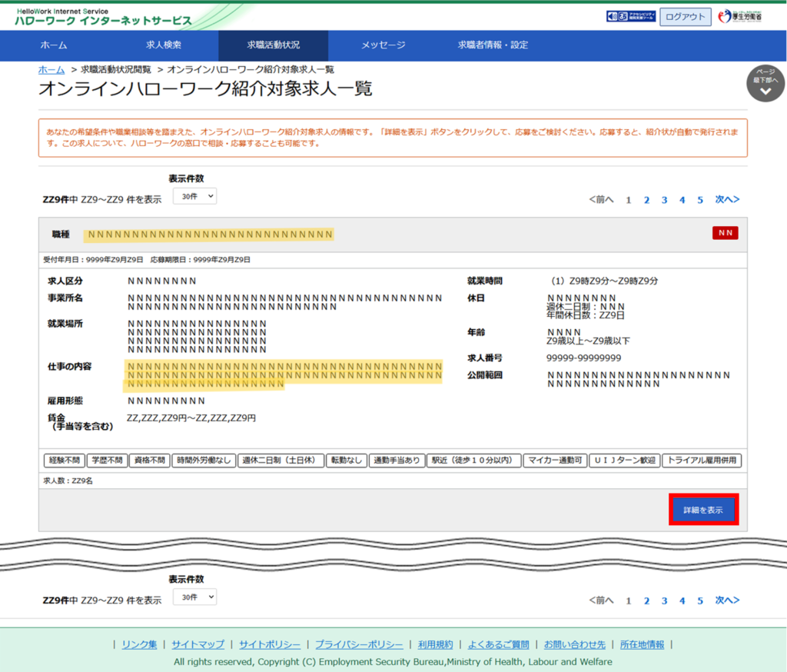Go to the メッセージ tab

click(383, 45)
